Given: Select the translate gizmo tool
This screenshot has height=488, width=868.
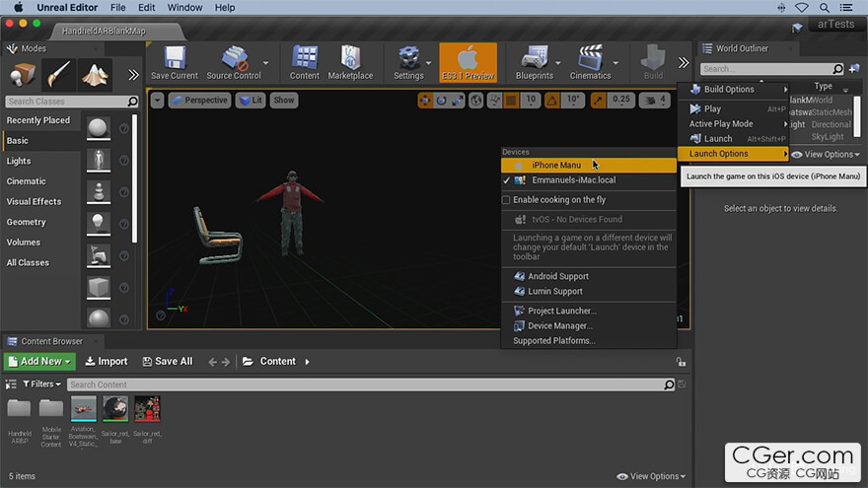Looking at the screenshot, I should (x=425, y=101).
